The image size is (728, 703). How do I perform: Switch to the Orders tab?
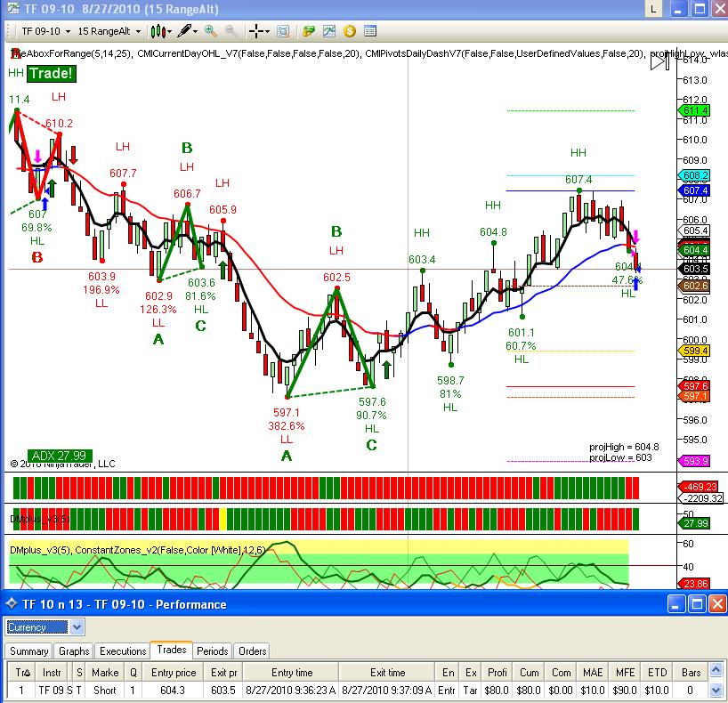click(252, 651)
